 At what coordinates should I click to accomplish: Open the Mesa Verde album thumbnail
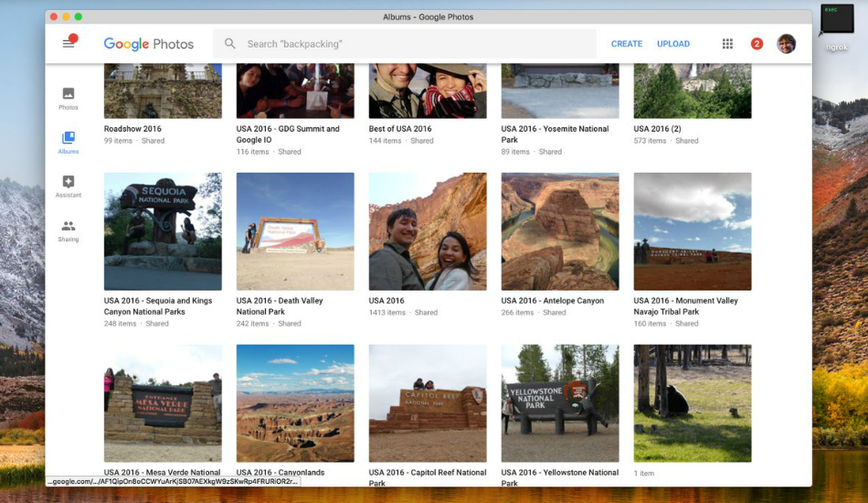pos(163,403)
